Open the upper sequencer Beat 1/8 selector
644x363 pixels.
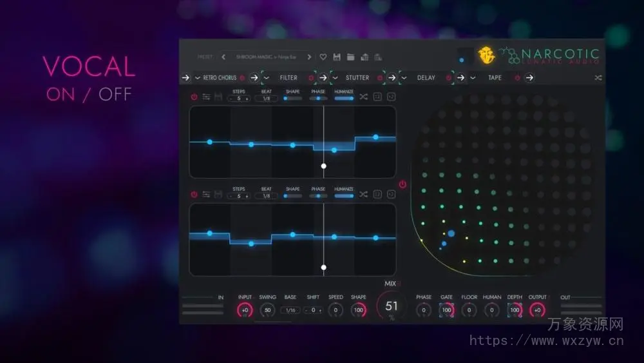coord(266,99)
